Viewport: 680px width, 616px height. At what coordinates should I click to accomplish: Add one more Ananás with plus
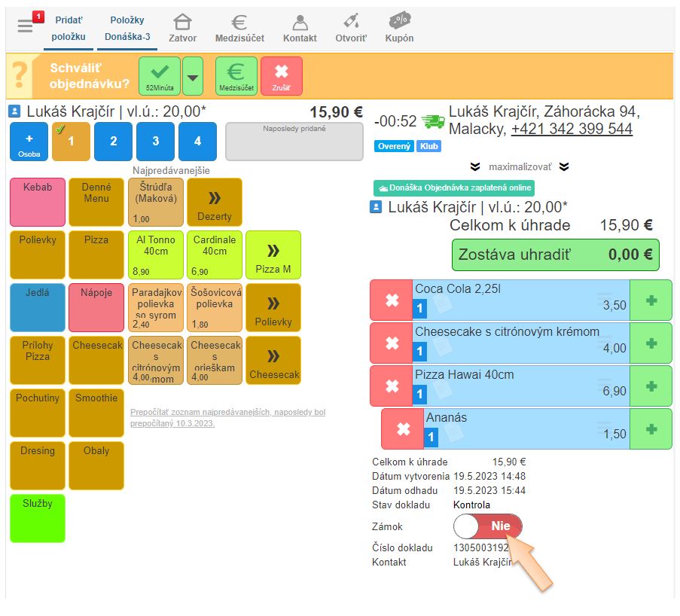click(x=651, y=428)
